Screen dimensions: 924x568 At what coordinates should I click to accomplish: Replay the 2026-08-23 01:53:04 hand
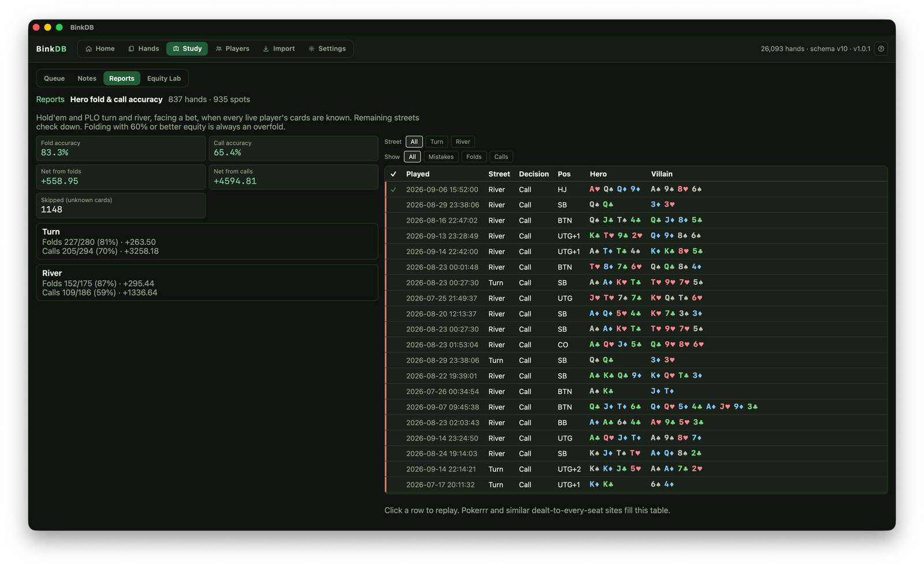(x=636, y=345)
